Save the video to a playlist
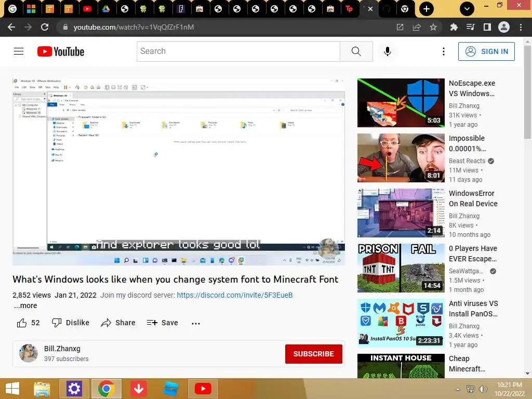 tap(163, 323)
